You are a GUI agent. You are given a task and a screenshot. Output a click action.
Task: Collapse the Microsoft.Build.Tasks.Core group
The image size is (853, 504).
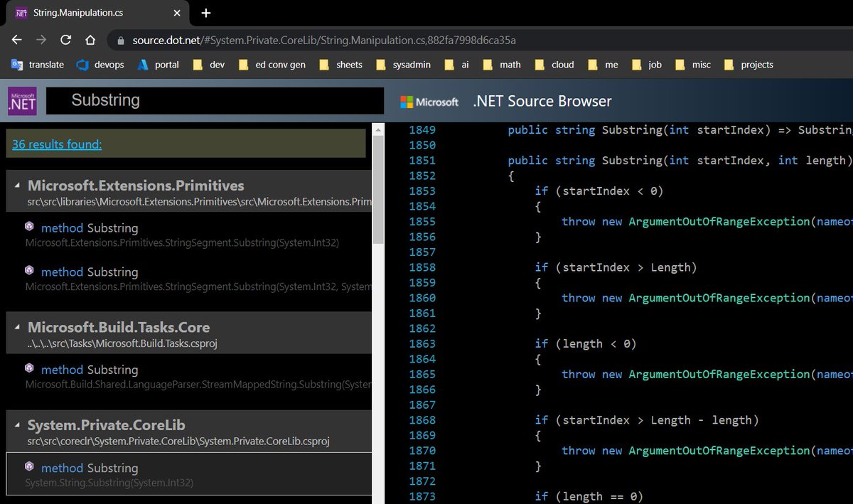coord(16,328)
